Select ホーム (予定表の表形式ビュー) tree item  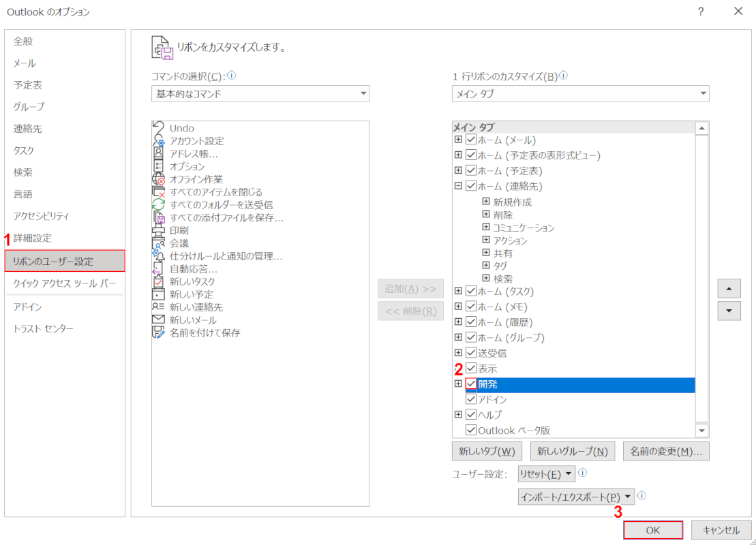click(x=539, y=155)
